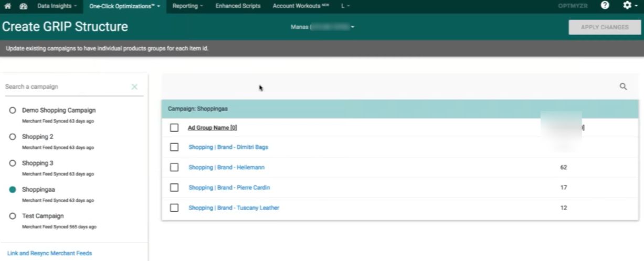Click 'Merchant Feed Synced 565 days ago' text
This screenshot has height=261, width=644.
(x=59, y=226)
